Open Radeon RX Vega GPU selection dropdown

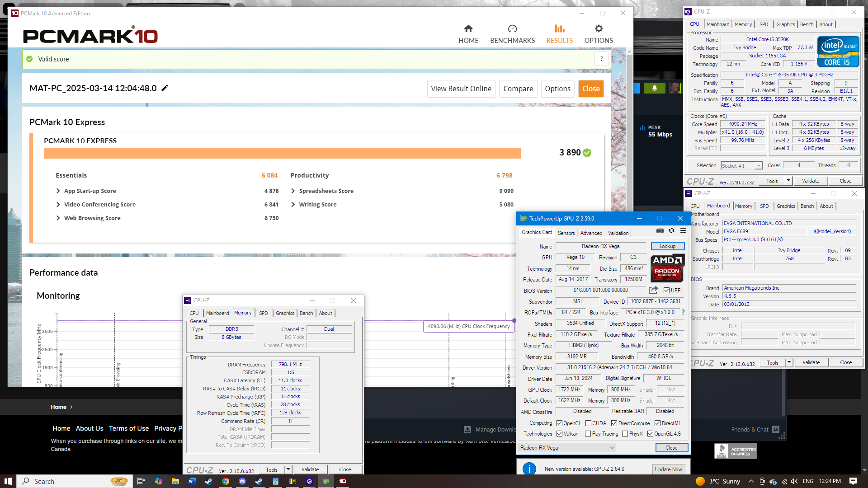(x=567, y=448)
